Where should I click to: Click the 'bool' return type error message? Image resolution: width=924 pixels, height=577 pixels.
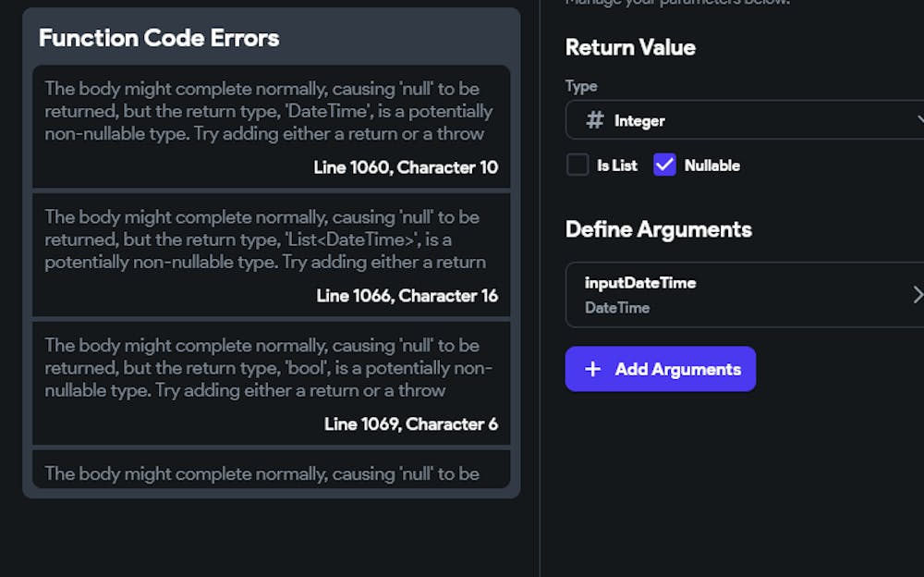coord(269,368)
